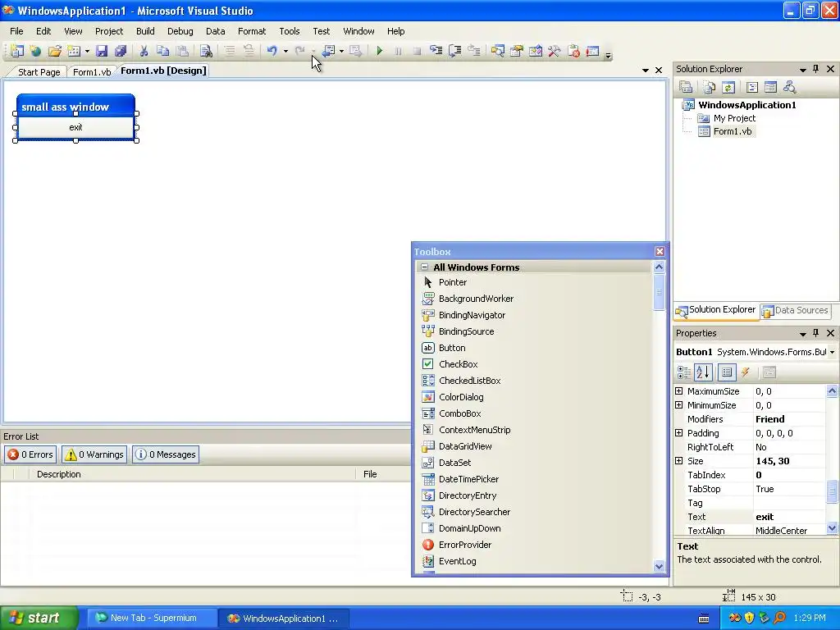Open the Build menu

click(145, 31)
